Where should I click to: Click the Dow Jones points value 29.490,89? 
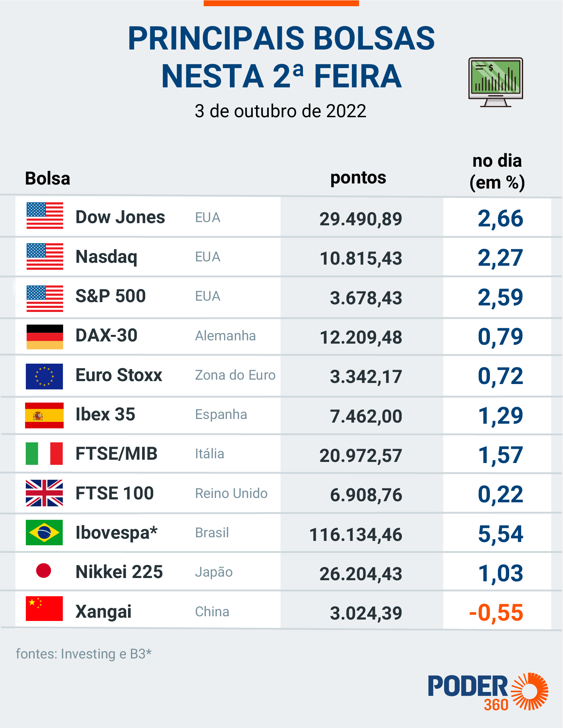tap(361, 219)
